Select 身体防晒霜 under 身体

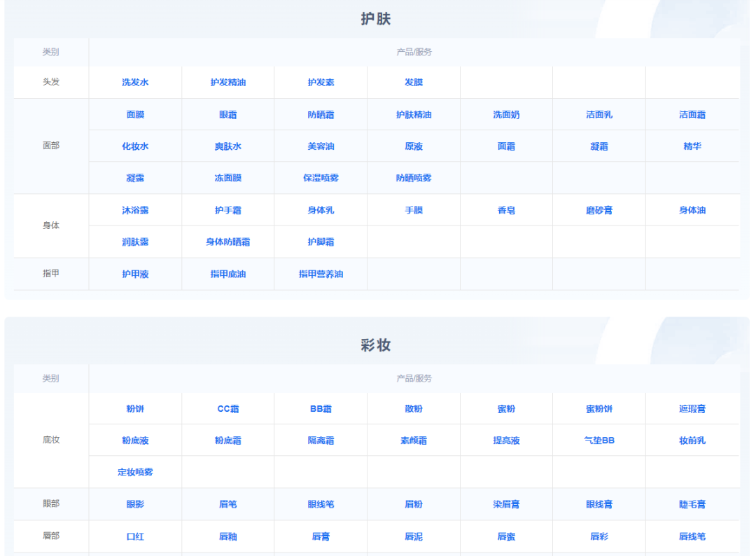click(x=228, y=242)
